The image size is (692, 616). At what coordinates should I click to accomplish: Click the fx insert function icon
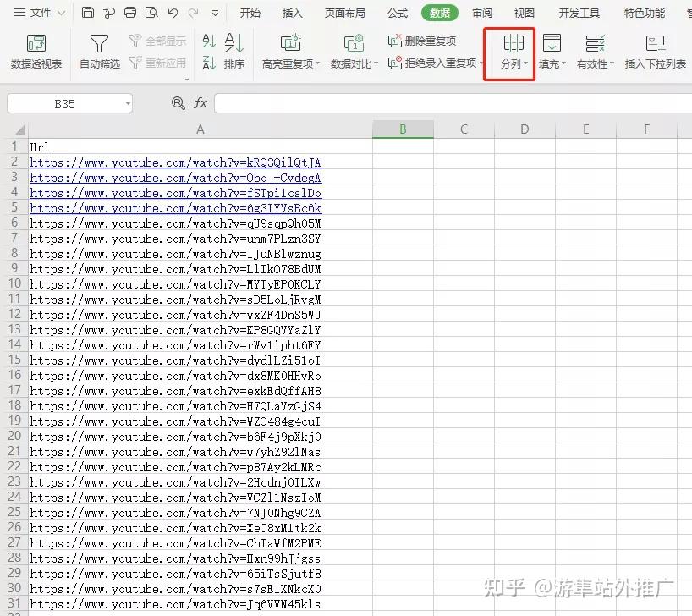click(200, 103)
